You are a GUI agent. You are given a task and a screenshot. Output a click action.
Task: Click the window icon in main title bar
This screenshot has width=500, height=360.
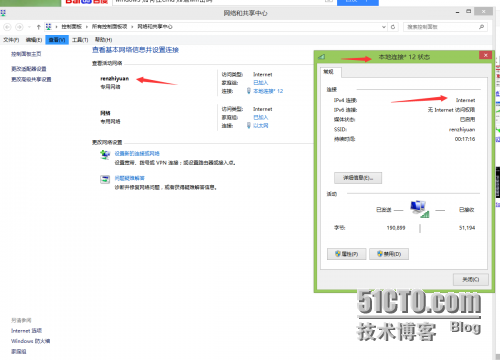click(x=3, y=13)
